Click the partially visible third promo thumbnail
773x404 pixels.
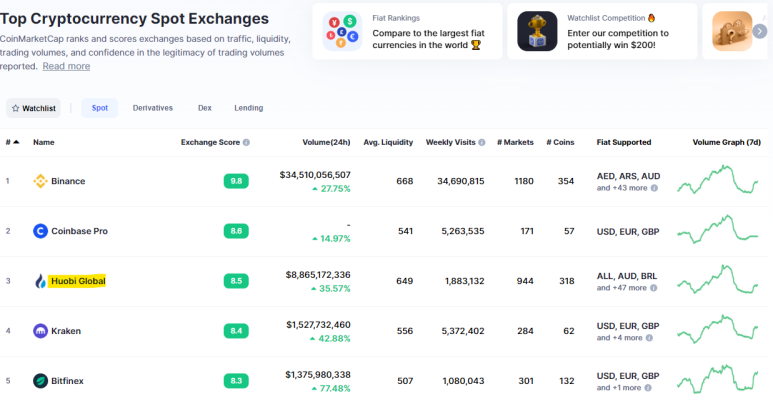(x=732, y=32)
